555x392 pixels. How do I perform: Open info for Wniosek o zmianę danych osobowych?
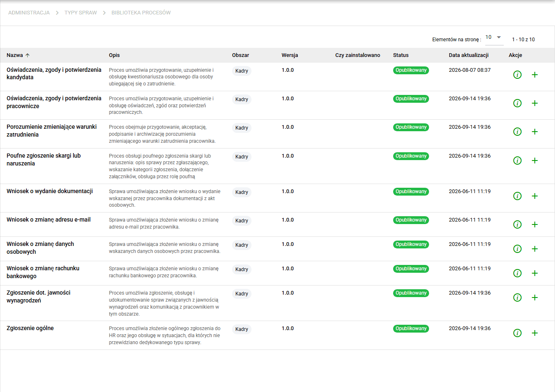click(x=517, y=249)
